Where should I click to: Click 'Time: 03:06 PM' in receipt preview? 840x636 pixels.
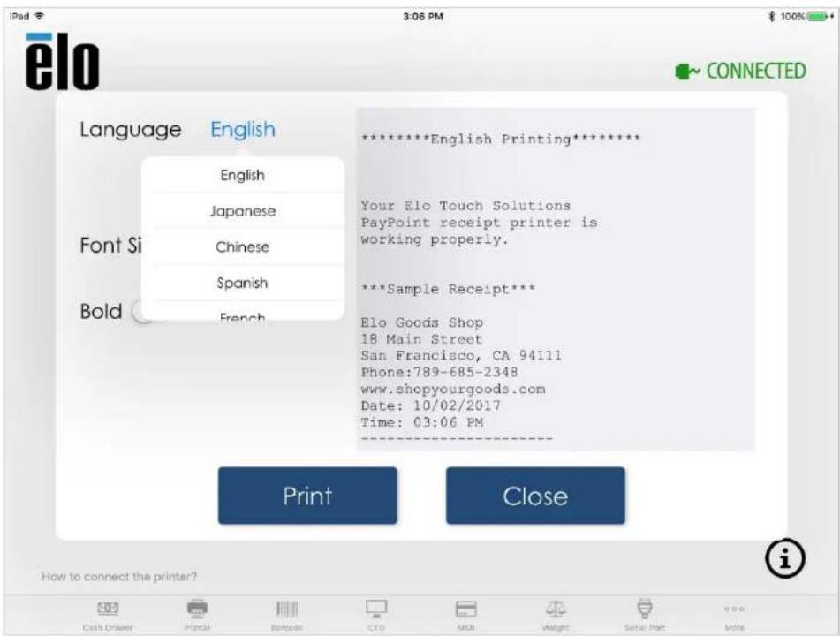click(422, 423)
